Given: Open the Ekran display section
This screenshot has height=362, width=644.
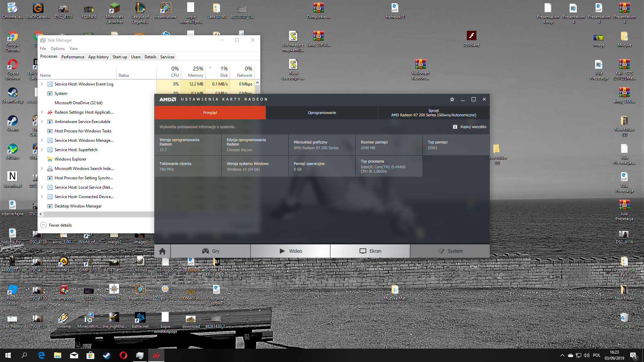Looking at the screenshot, I should click(x=370, y=251).
